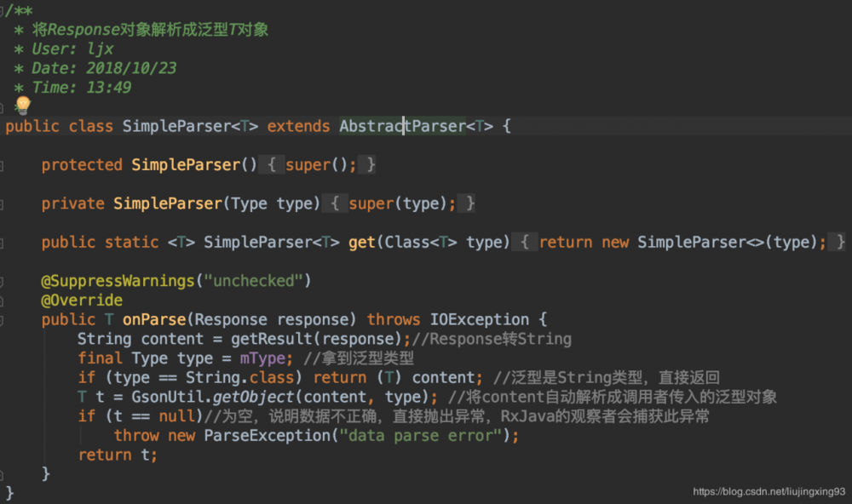This screenshot has width=852, height=504.
Task: Toggle fold marker beside protected SimpleParser() constructor
Action: [3, 165]
